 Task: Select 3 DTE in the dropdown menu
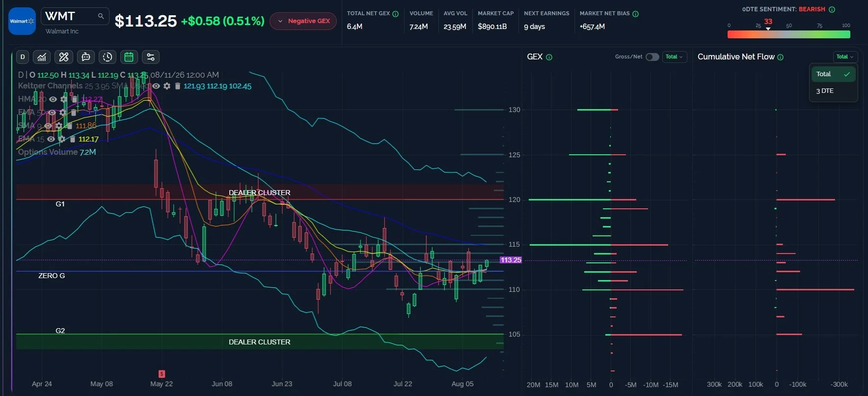click(833, 91)
